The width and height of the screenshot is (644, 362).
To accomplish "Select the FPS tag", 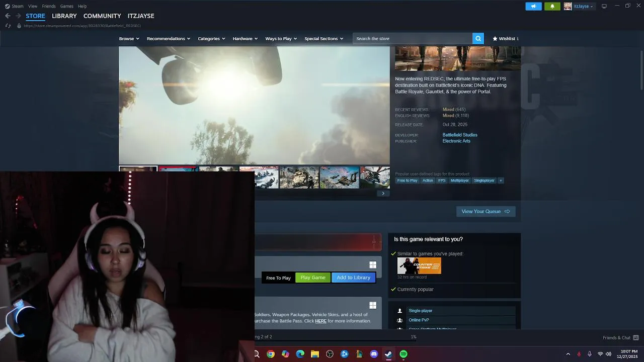I will coord(442,180).
